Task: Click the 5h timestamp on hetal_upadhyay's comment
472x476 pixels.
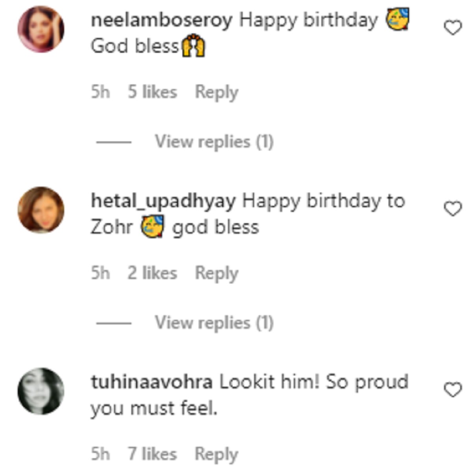Action: [x=100, y=274]
